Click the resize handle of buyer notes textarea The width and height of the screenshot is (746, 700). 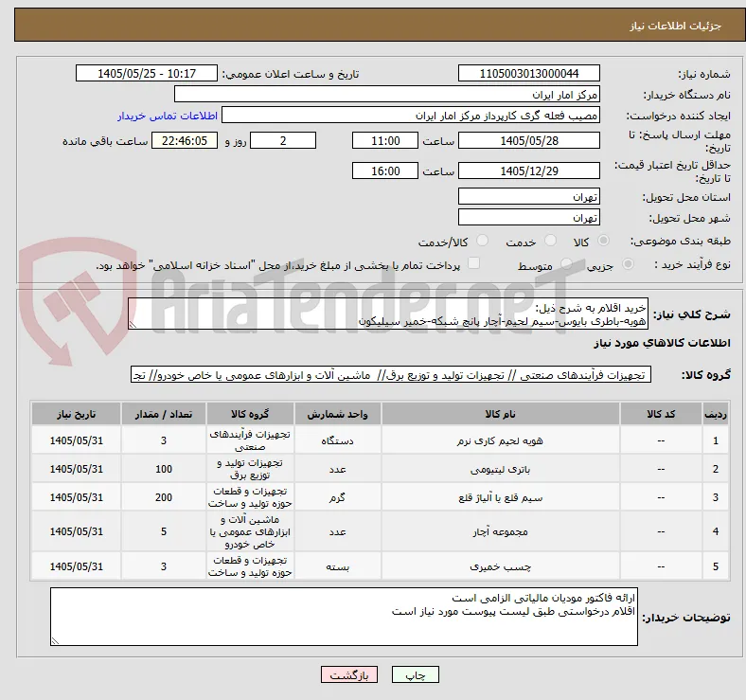(x=55, y=641)
